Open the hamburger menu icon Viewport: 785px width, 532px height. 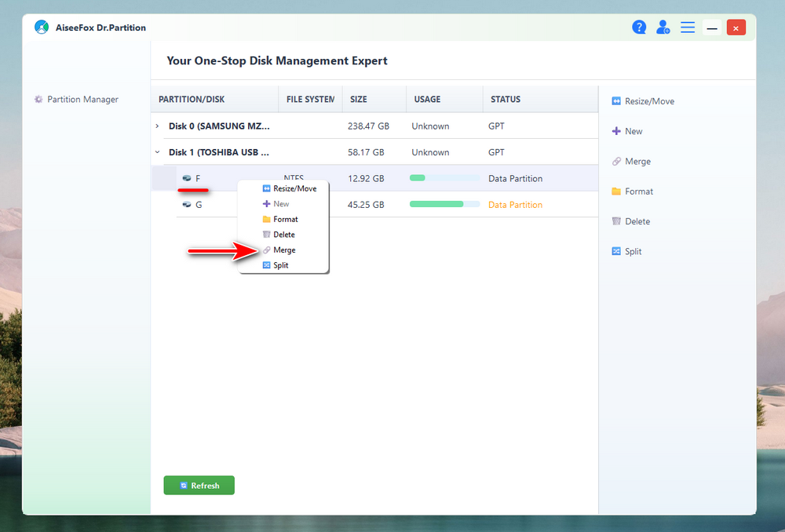(688, 27)
